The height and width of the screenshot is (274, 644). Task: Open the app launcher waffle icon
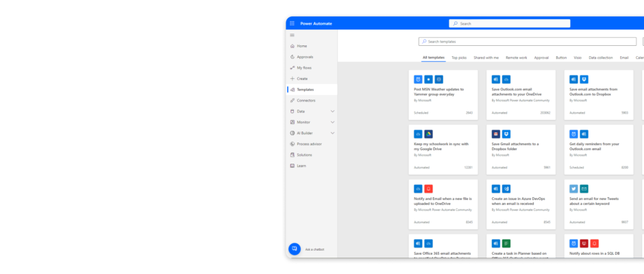click(292, 23)
